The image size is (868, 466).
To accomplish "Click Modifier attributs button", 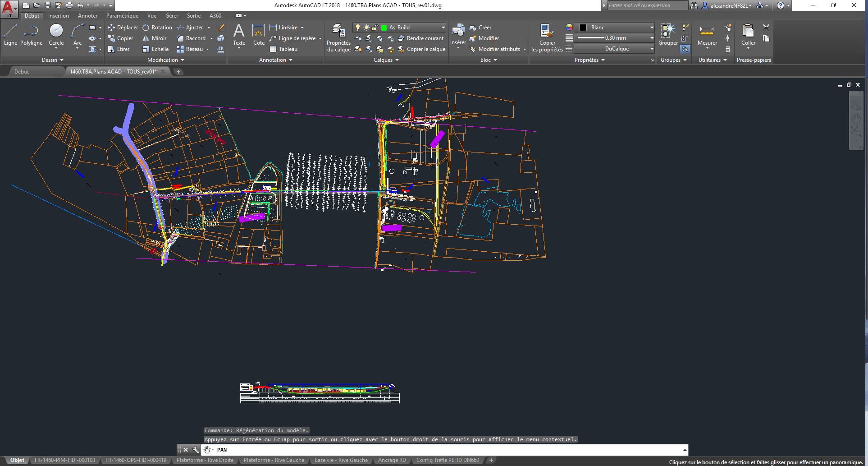I will 495,49.
